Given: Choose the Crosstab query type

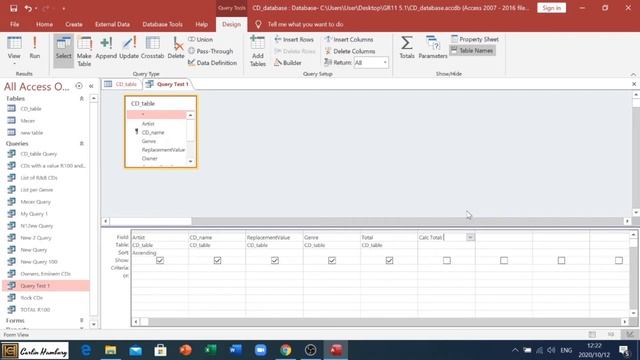Looking at the screenshot, I should coord(152,48).
